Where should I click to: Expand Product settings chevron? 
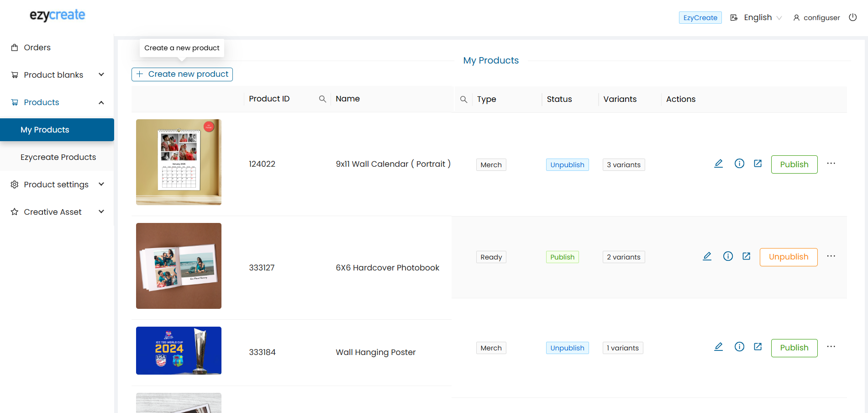(101, 184)
